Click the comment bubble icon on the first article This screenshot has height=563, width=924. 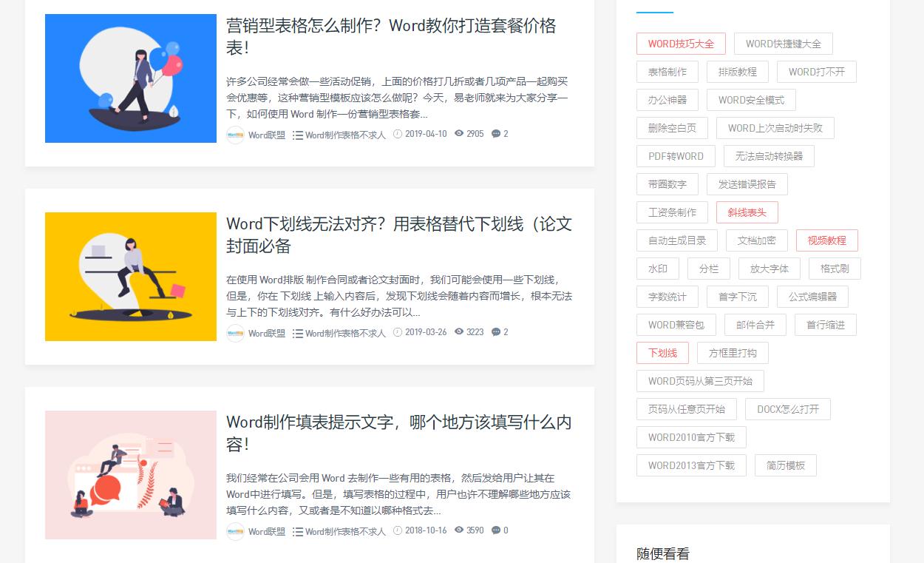pos(495,134)
